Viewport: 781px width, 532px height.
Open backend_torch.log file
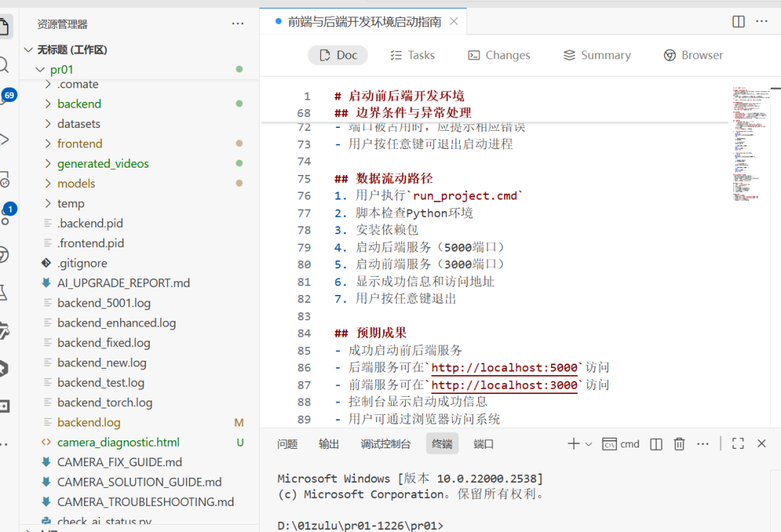[140, 402]
